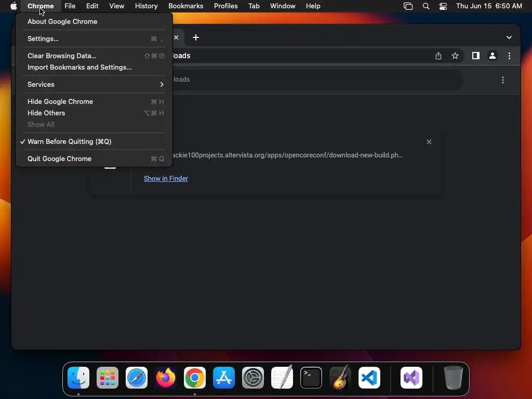Click the Search downloads field

pyautogui.click(x=317, y=79)
